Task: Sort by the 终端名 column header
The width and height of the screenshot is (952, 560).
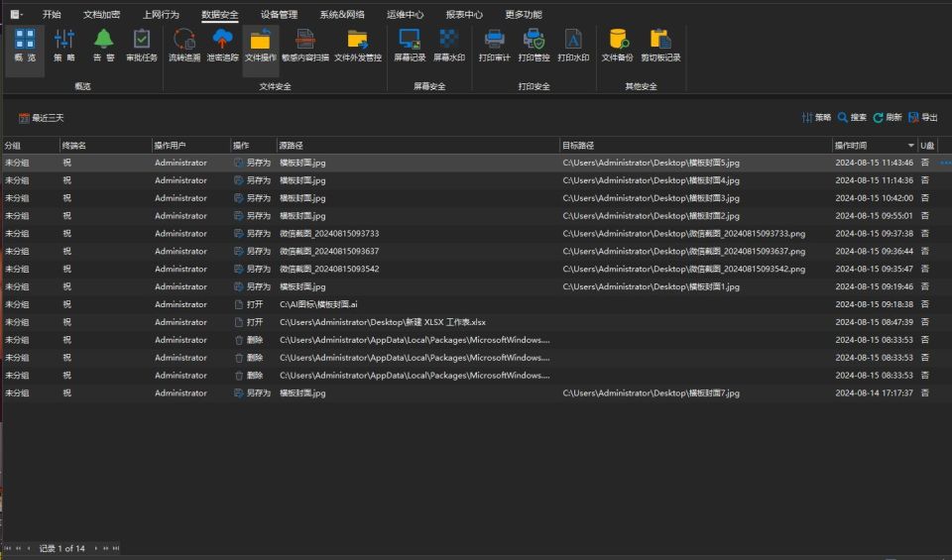Action: pyautogui.click(x=106, y=146)
